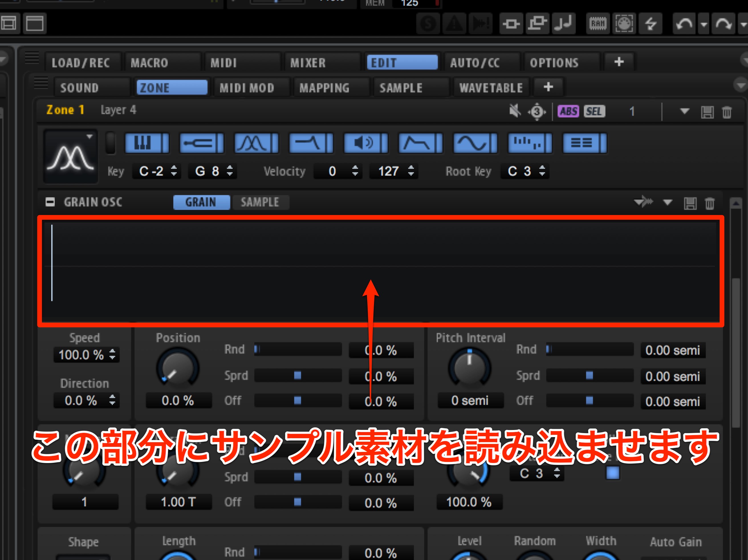This screenshot has width=748, height=560.
Task: Adjust the low Key range C-2 stepper
Action: click(174, 171)
